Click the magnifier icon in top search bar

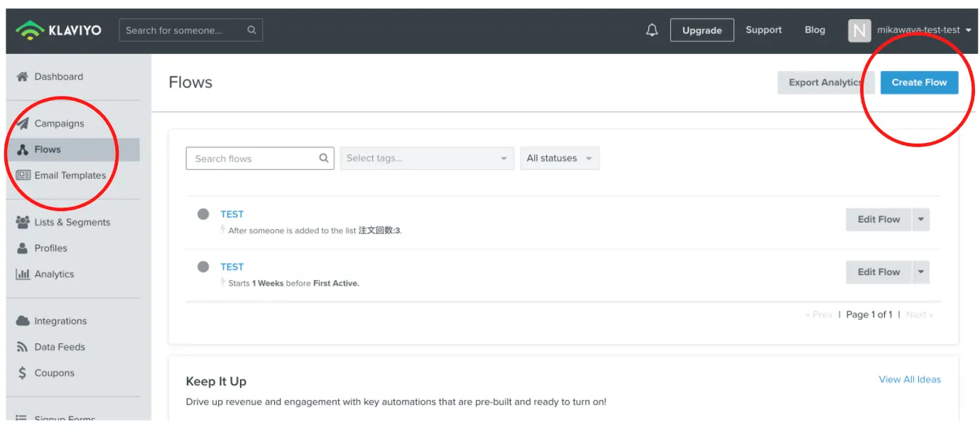[x=251, y=30]
